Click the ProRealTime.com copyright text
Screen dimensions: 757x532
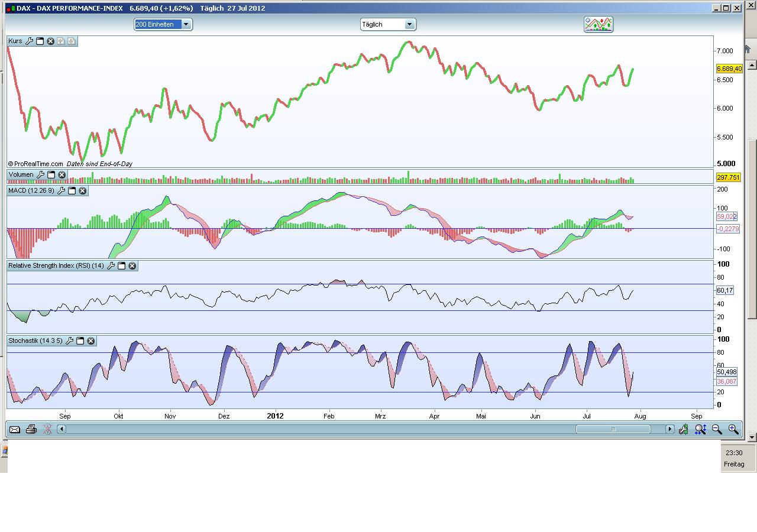35,164
